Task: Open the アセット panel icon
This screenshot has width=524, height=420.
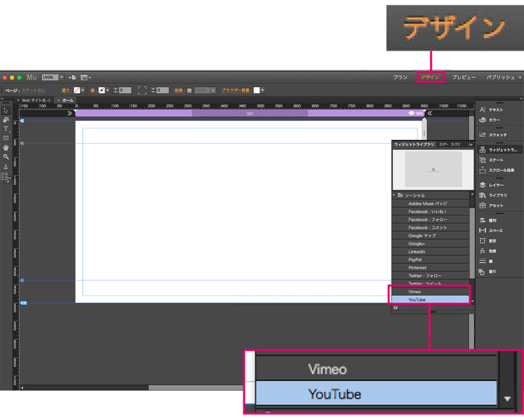Action: click(x=482, y=206)
